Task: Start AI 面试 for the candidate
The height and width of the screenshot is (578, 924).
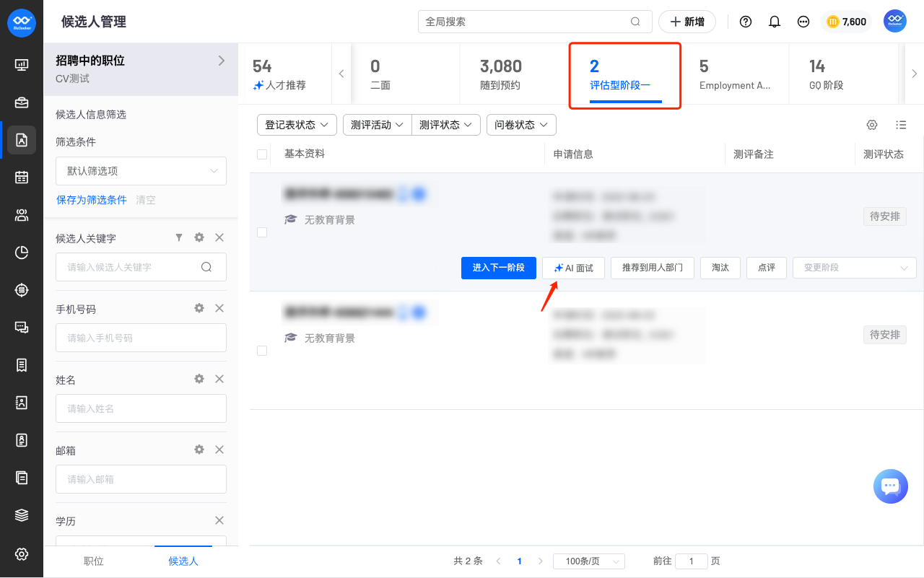Action: (x=573, y=268)
